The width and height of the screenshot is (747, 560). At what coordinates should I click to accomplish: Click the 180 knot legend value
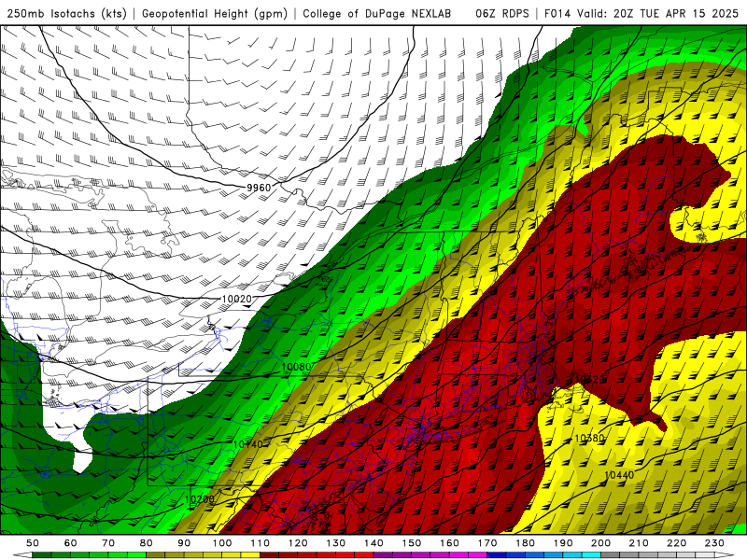point(525,543)
